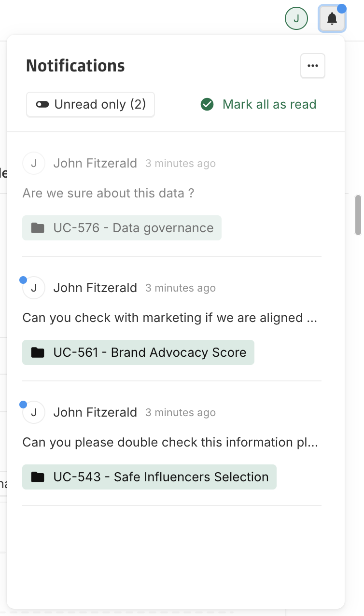Viewport: 364px width, 616px height.
Task: Open the 'Are we sure about this data ?' message
Action: point(108,193)
